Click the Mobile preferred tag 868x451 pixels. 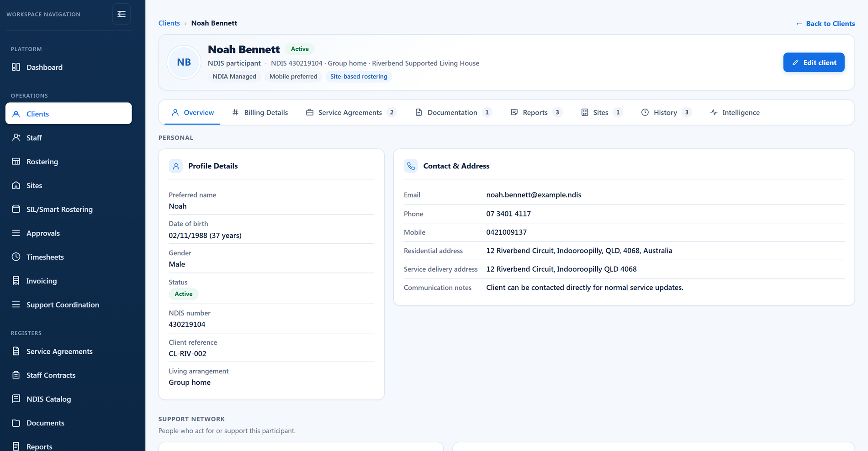pos(293,76)
